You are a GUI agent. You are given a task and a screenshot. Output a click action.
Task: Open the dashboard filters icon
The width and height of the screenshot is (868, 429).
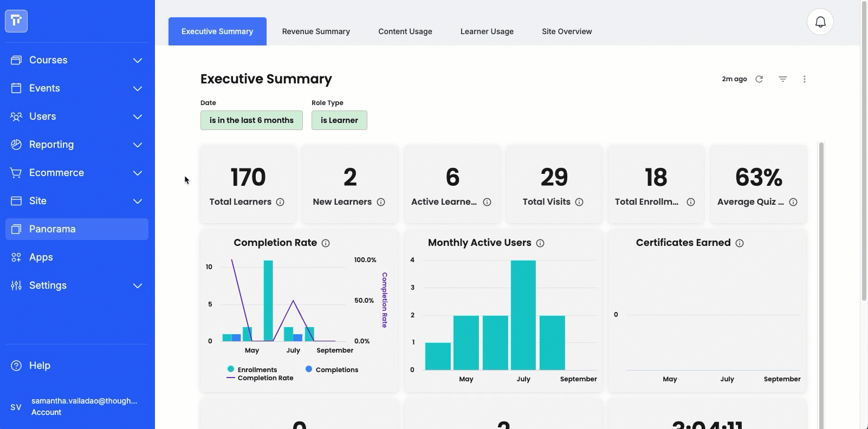783,79
